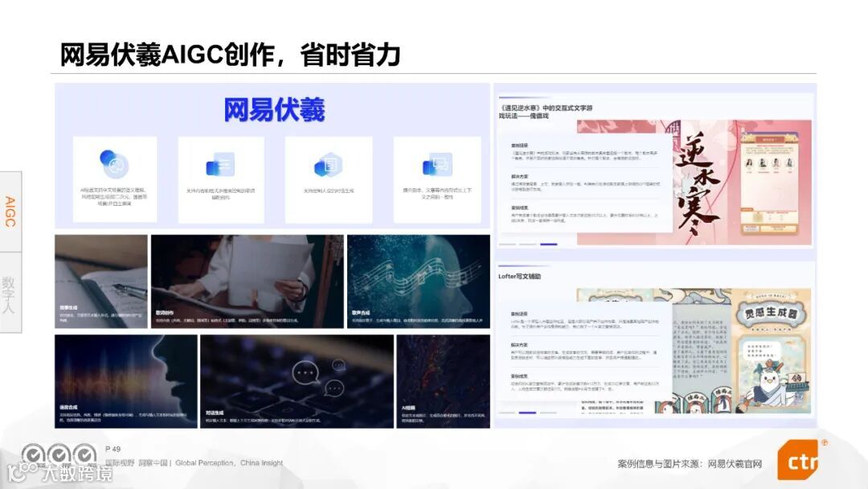
Task: Click the image-frame feature icon
Action: coord(436,166)
